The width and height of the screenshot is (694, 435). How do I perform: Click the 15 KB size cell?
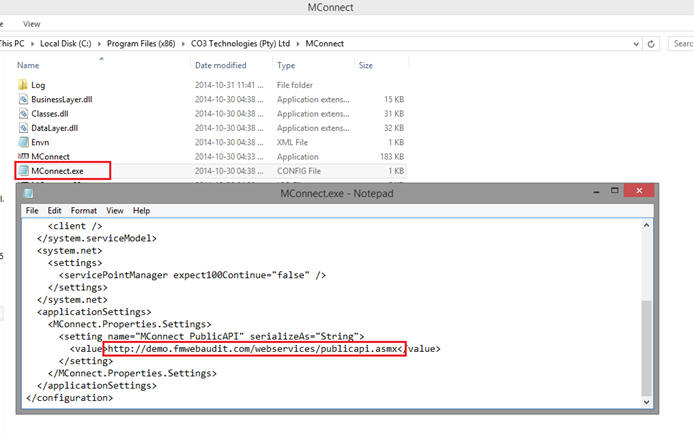pos(394,100)
